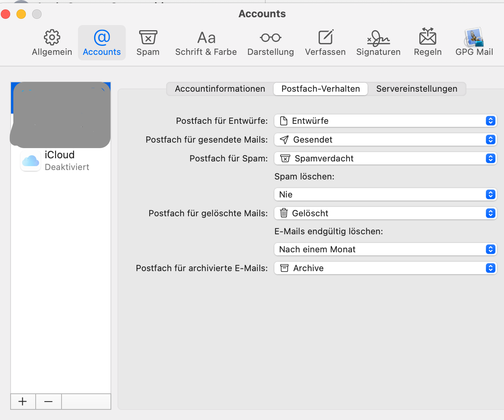Select the Accounts @ toolbar icon
This screenshot has height=420, width=504.
(102, 43)
